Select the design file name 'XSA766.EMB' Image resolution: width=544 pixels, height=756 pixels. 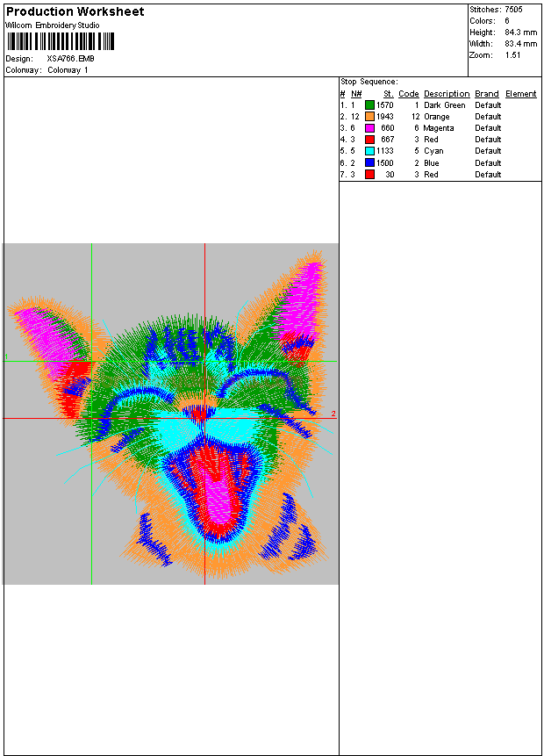[71, 59]
